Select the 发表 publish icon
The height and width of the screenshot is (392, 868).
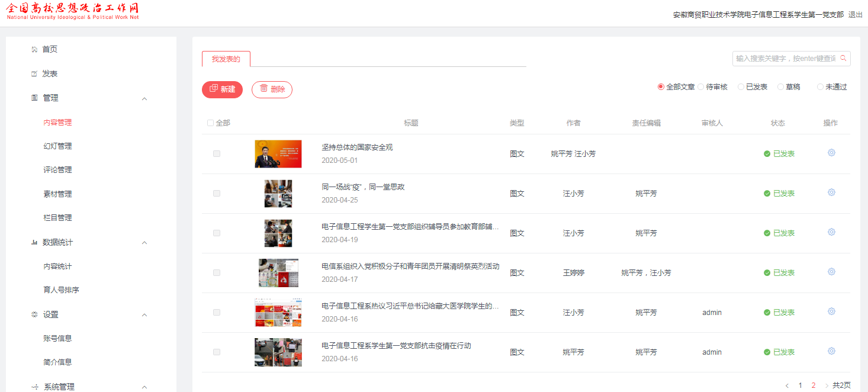point(34,73)
